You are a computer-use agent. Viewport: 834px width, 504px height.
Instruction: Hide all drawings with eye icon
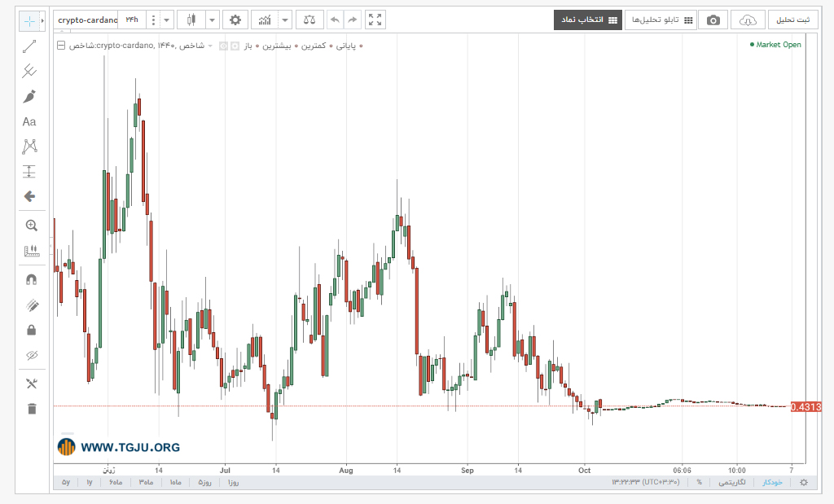(32, 355)
